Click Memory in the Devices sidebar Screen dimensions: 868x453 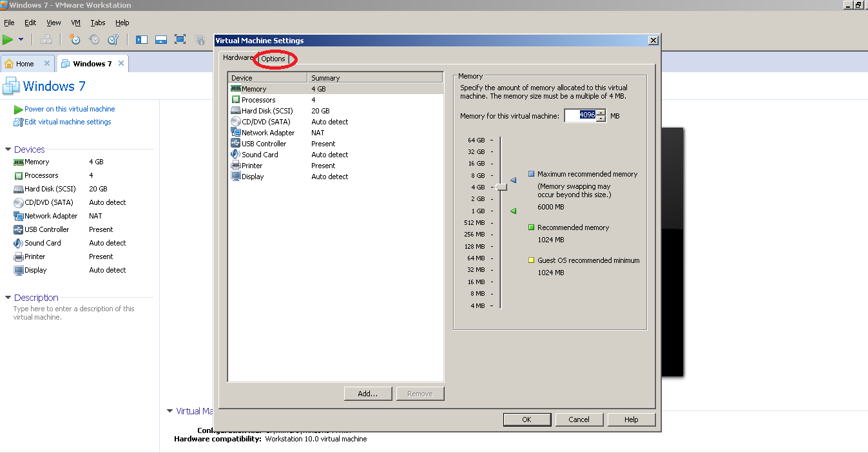(x=37, y=162)
